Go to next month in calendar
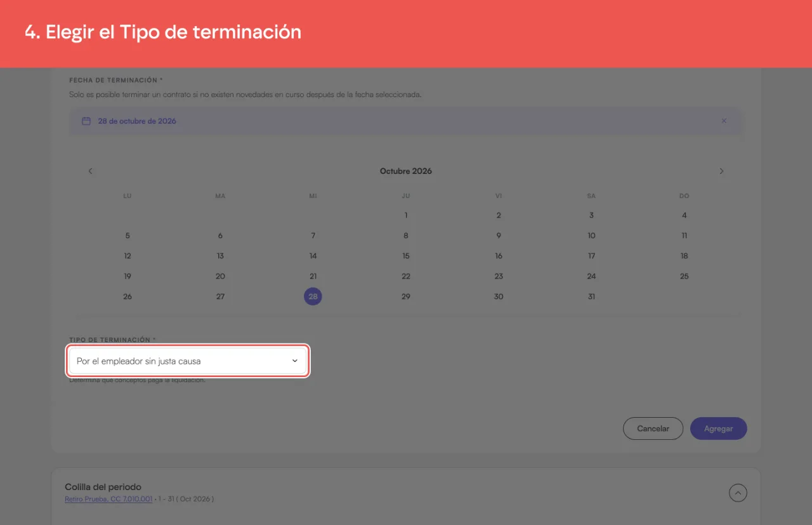The image size is (812, 525). coord(721,171)
